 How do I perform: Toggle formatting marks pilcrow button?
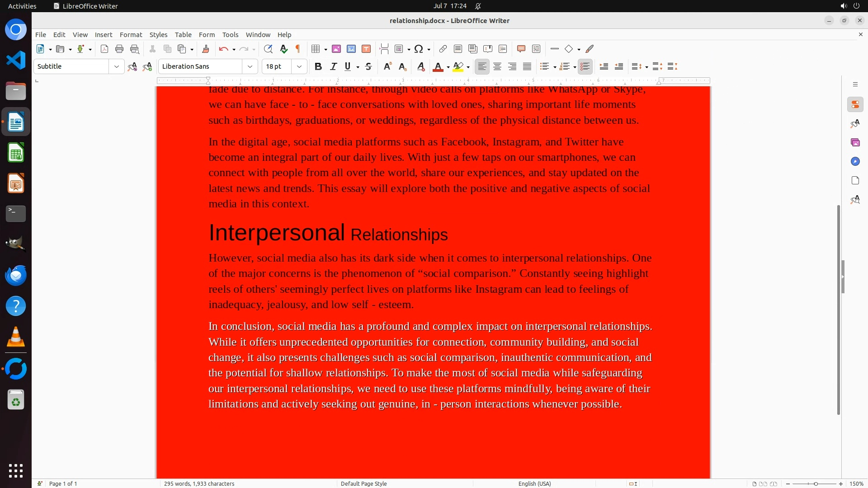[x=298, y=49]
